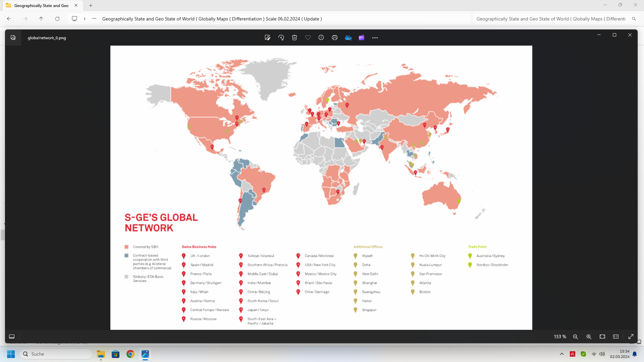Click the Japan / Tokyo legend entry
Viewport: 644px width, 362px height.
pyautogui.click(x=258, y=310)
